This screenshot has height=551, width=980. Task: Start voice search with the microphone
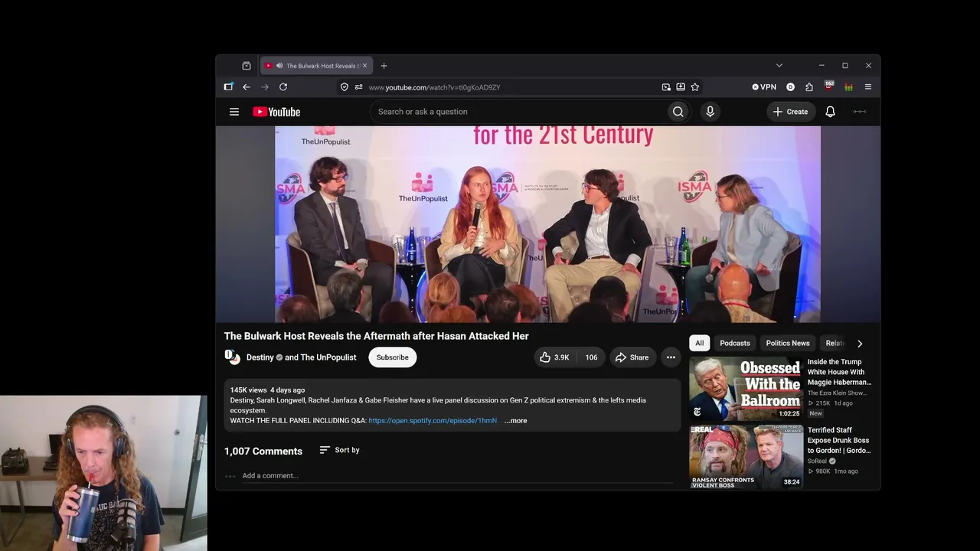pyautogui.click(x=710, y=112)
